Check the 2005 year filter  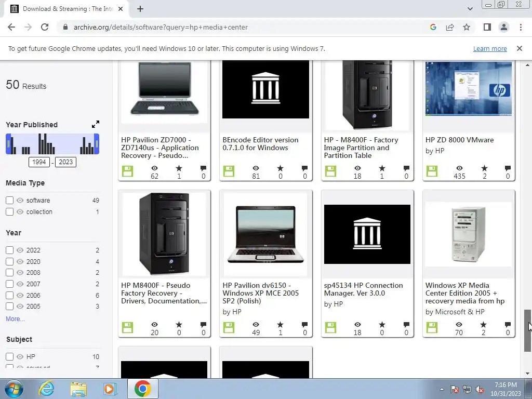tap(9, 307)
